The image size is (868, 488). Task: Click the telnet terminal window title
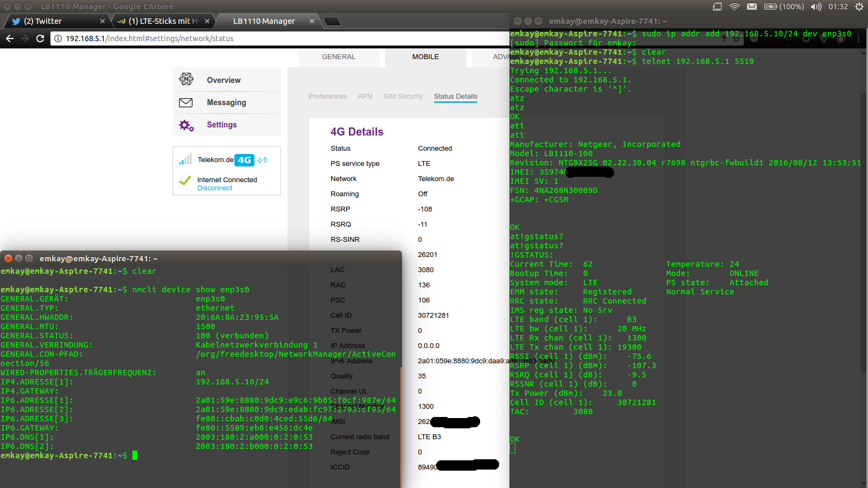608,21
